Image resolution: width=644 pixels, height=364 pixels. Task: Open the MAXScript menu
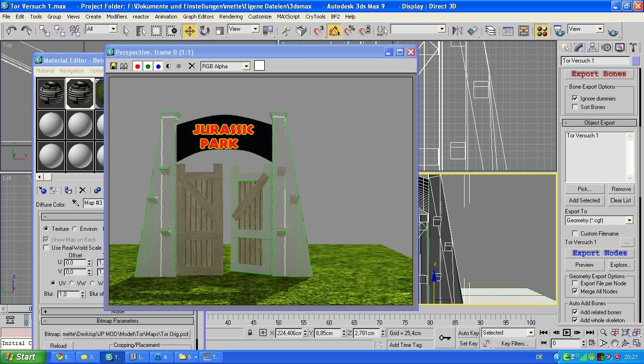click(288, 17)
